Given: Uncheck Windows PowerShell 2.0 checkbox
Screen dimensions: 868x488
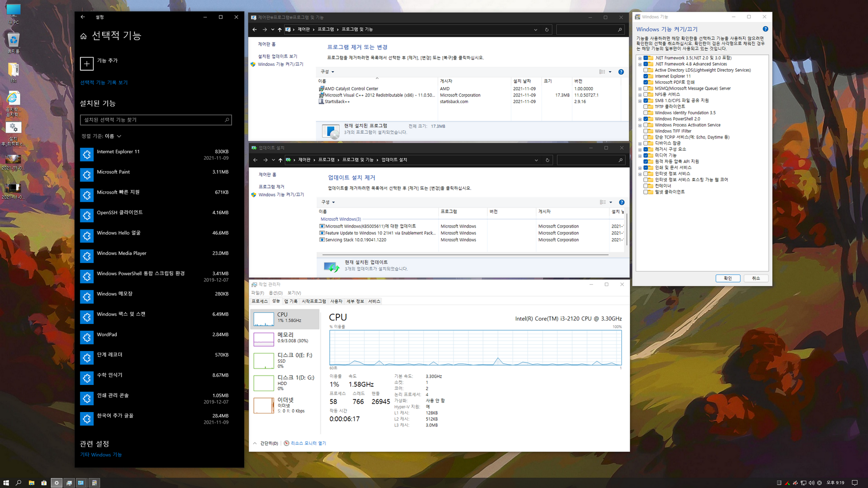Looking at the screenshot, I should (646, 119).
